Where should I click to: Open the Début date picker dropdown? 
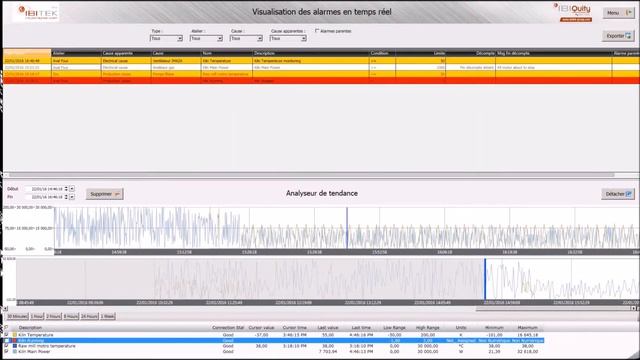tap(72, 189)
